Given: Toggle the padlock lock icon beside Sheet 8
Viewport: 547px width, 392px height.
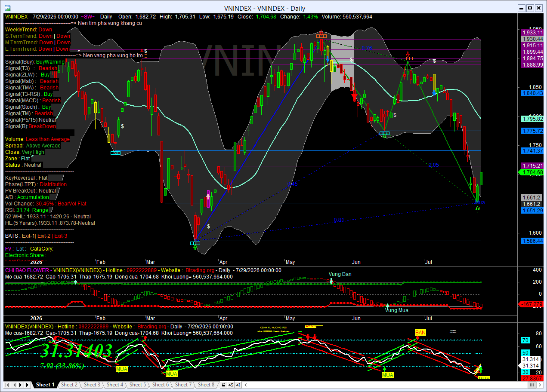Looking at the screenshot, I should [223, 385].
